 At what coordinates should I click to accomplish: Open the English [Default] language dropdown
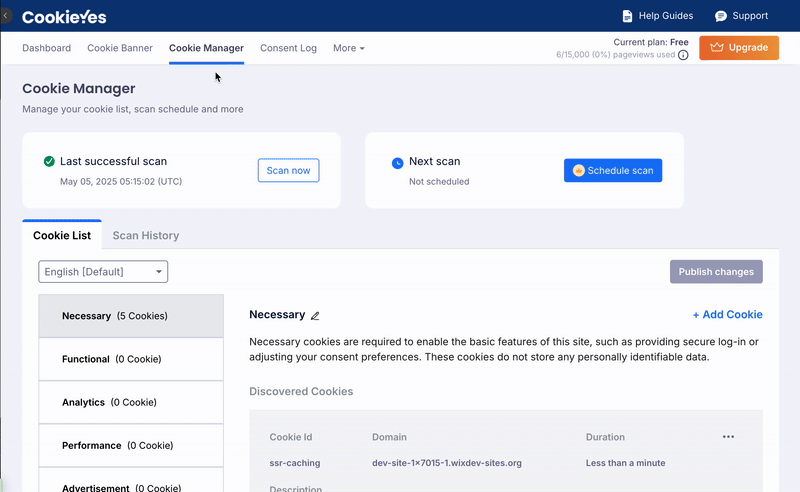click(x=103, y=272)
